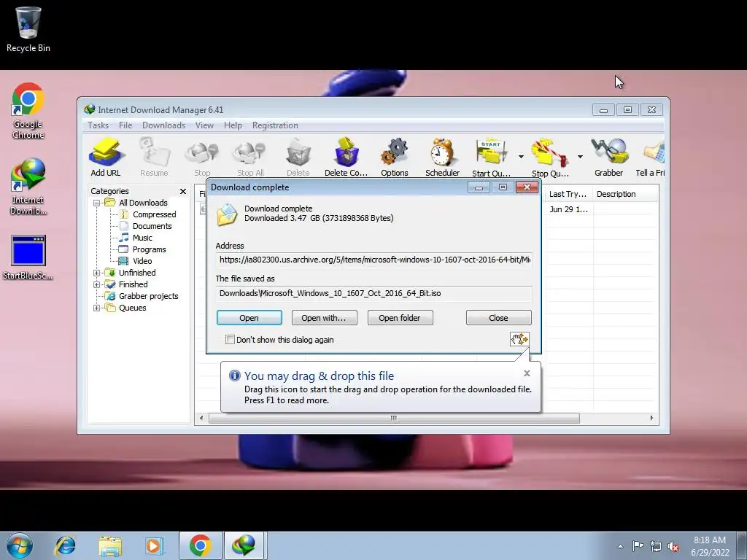Click the muted volume tray icon

coord(673,547)
